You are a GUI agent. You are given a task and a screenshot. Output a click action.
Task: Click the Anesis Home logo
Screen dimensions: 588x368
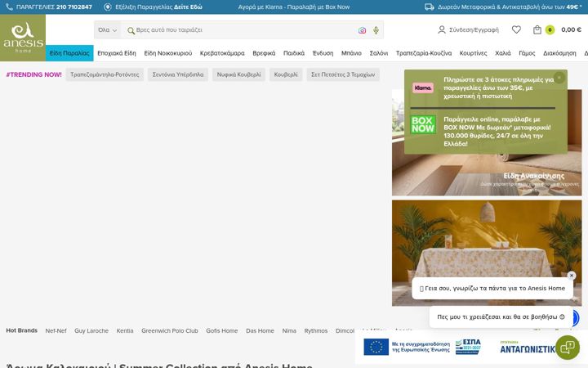point(23,38)
